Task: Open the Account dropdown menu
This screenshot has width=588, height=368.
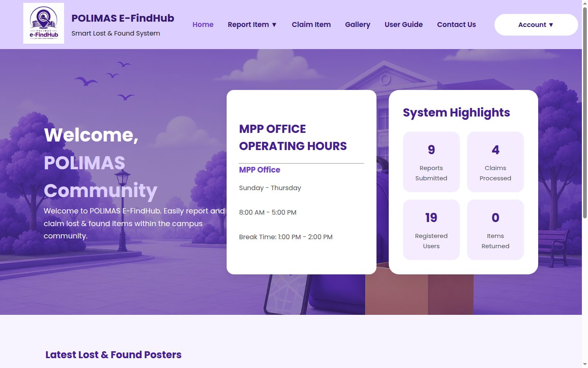Action: pyautogui.click(x=536, y=25)
